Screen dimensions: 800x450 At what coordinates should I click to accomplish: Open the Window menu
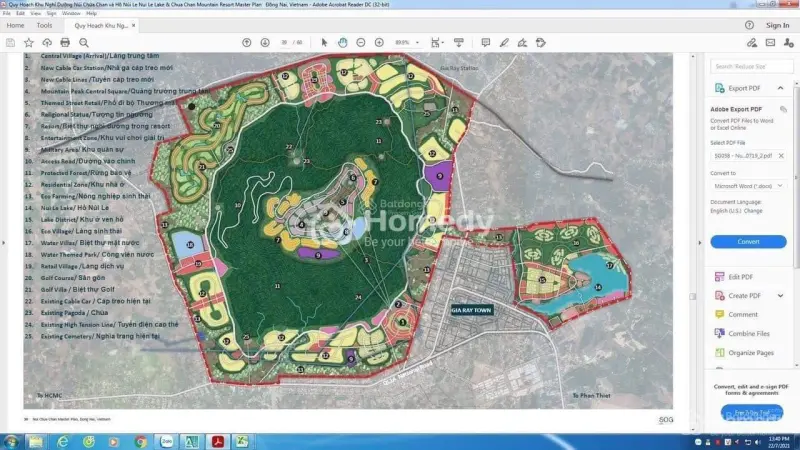[71, 14]
